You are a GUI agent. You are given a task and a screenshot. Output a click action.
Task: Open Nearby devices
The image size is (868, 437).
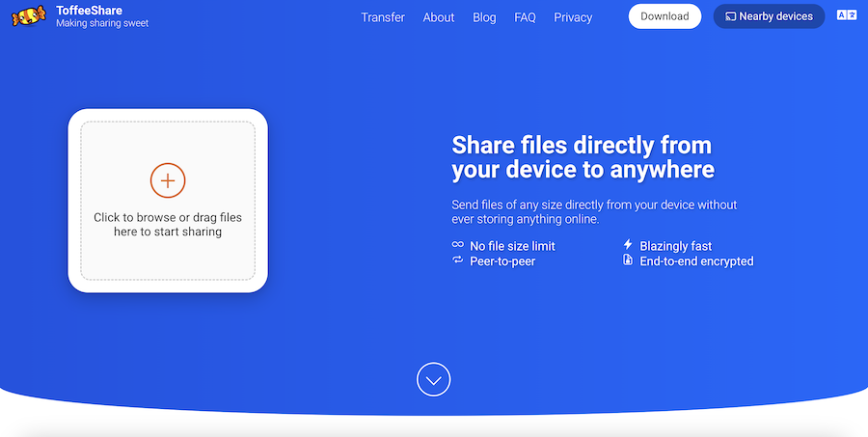769,16
